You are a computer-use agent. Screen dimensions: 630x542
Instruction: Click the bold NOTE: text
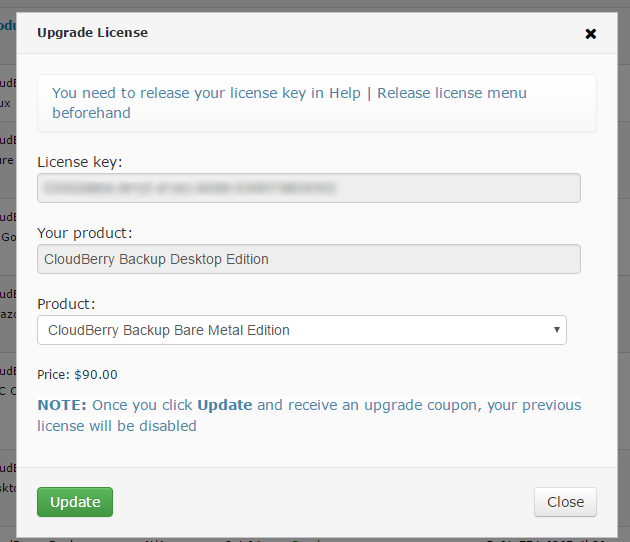tap(62, 405)
